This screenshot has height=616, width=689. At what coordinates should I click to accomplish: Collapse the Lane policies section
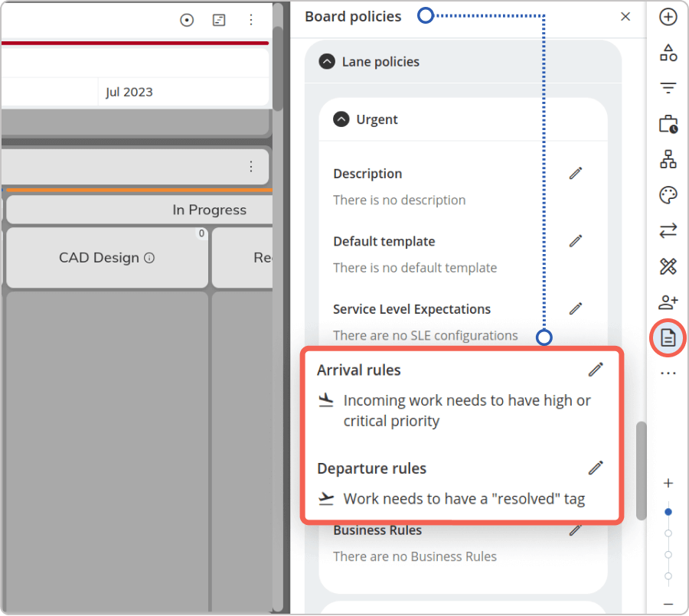326,61
